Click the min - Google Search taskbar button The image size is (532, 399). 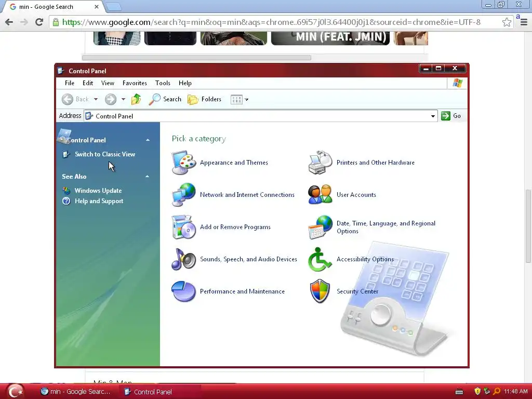76,392
